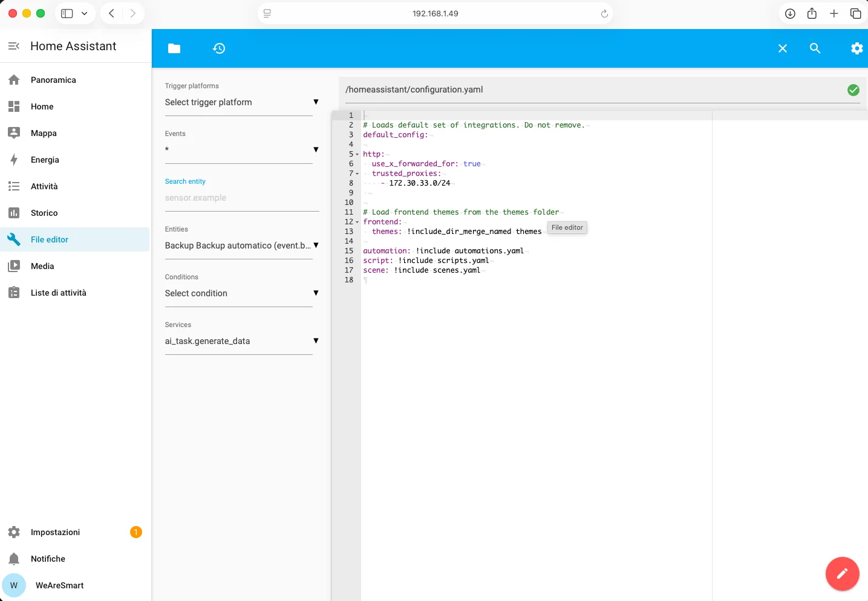Open the file history clock icon

tap(219, 48)
